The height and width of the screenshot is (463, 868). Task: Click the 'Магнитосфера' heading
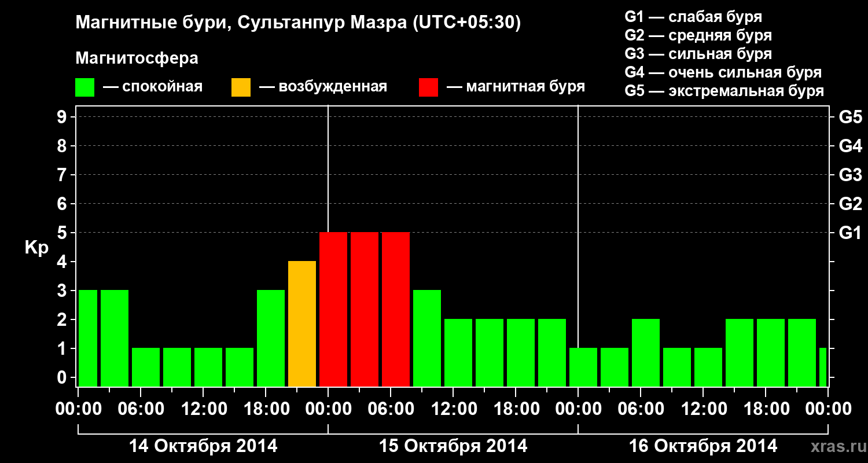point(137,59)
